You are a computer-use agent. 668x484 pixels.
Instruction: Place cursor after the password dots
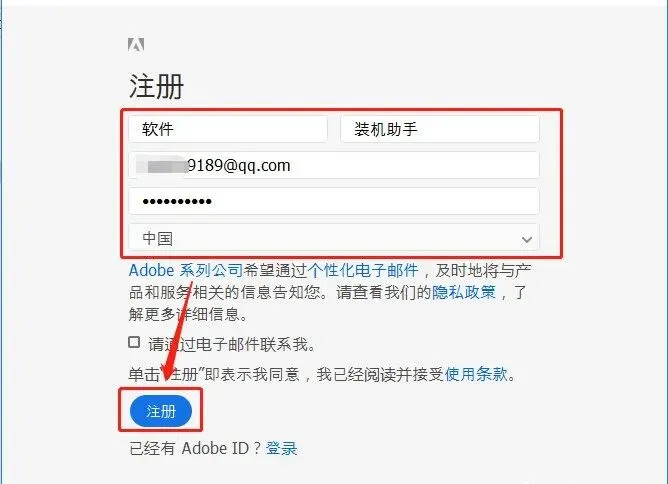tap(217, 201)
